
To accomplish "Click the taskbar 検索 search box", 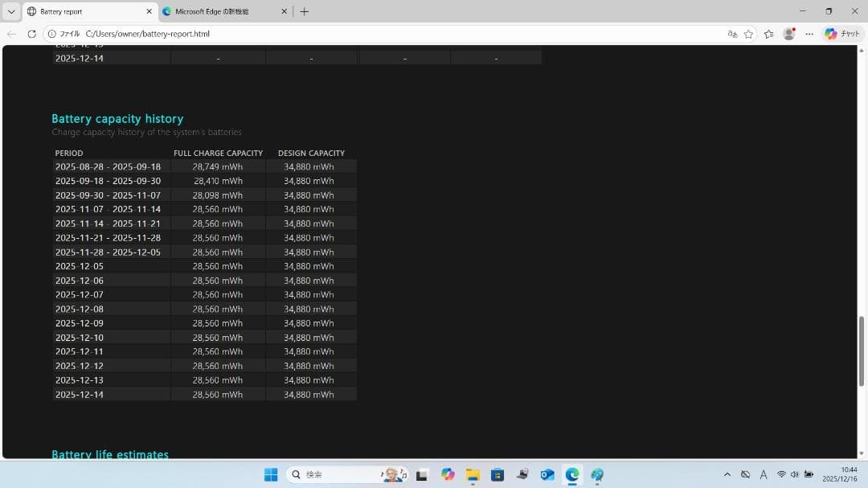I will (338, 474).
